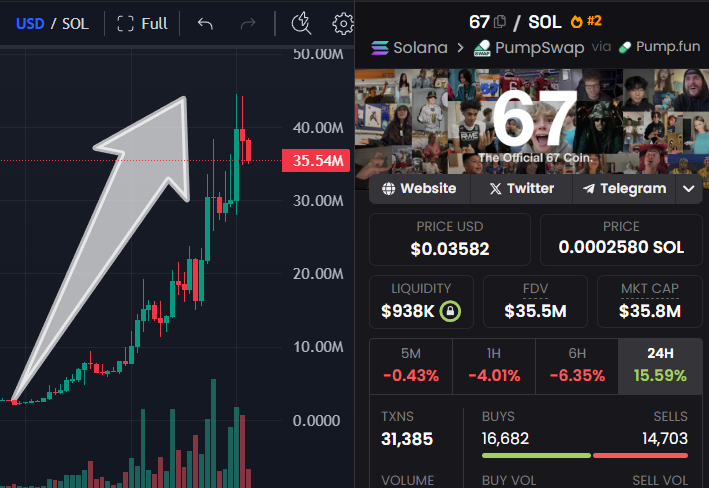This screenshot has height=488, width=709.
Task: Open chart settings gear
Action: click(x=343, y=24)
